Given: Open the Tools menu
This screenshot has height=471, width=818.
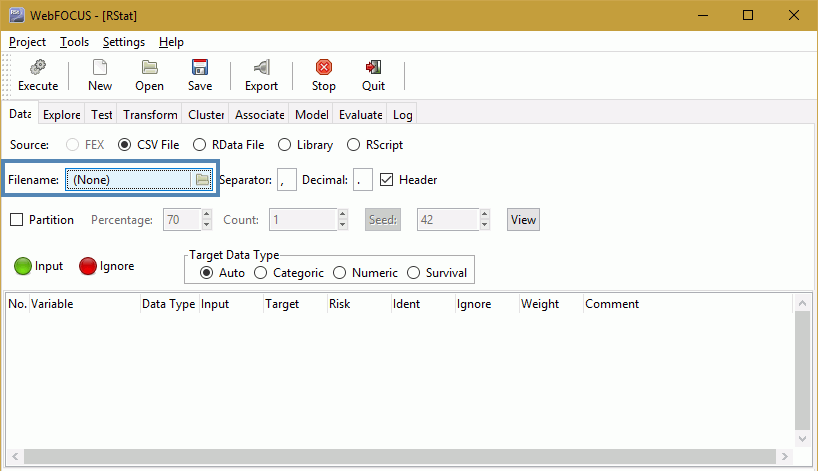Looking at the screenshot, I should 74,42.
